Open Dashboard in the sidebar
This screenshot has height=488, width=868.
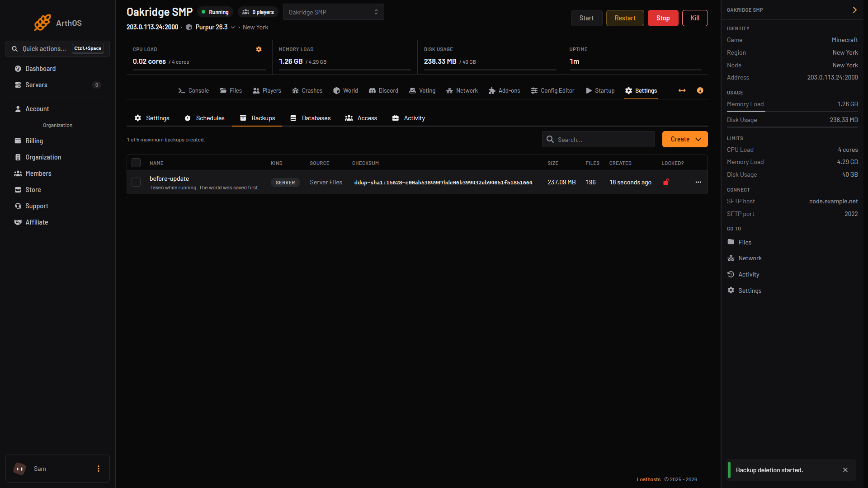(x=57, y=69)
